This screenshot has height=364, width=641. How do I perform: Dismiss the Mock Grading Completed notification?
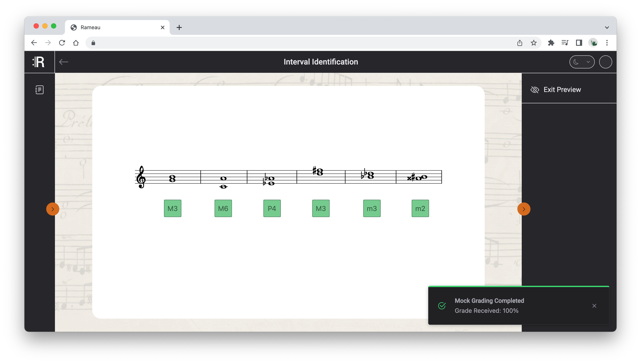[594, 306]
